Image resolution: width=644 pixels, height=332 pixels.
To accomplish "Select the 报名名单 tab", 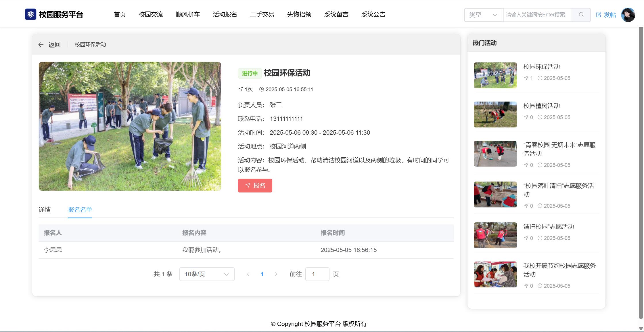I will tap(80, 210).
